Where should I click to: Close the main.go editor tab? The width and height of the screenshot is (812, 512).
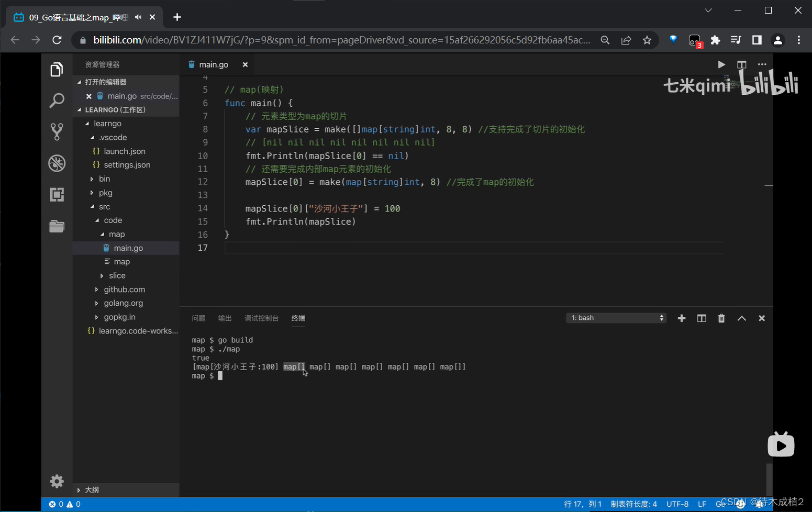(x=245, y=64)
